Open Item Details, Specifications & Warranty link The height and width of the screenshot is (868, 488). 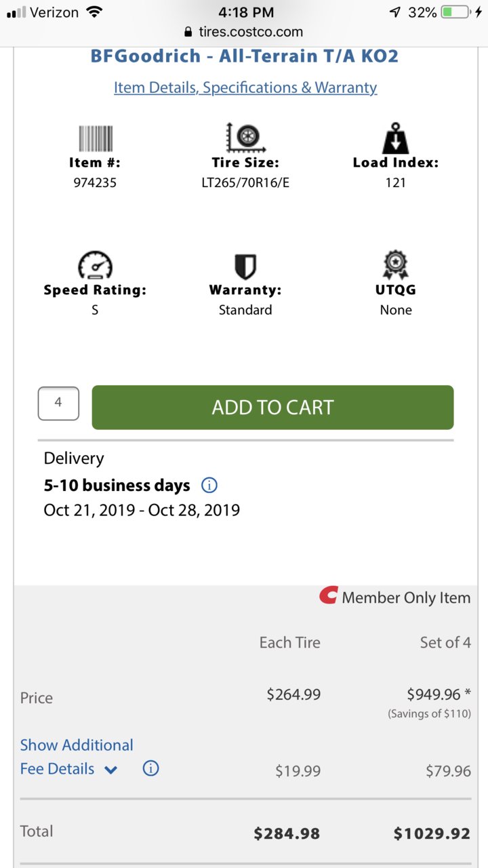click(x=245, y=87)
